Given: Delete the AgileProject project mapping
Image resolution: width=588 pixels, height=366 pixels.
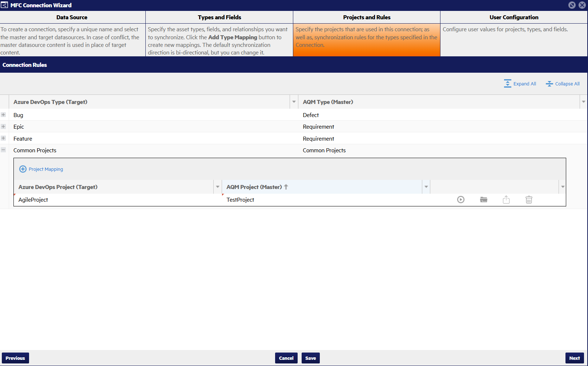Looking at the screenshot, I should coord(529,200).
